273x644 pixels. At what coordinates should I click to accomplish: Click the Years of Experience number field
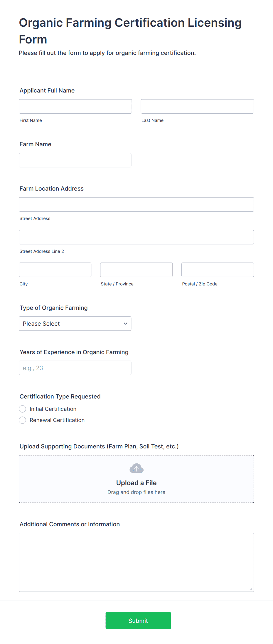(75, 368)
